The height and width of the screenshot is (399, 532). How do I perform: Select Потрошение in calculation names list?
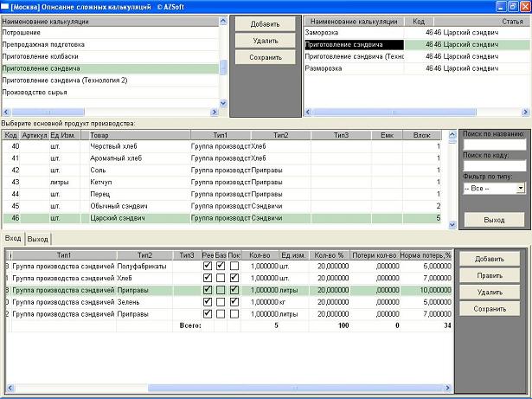tap(110, 33)
